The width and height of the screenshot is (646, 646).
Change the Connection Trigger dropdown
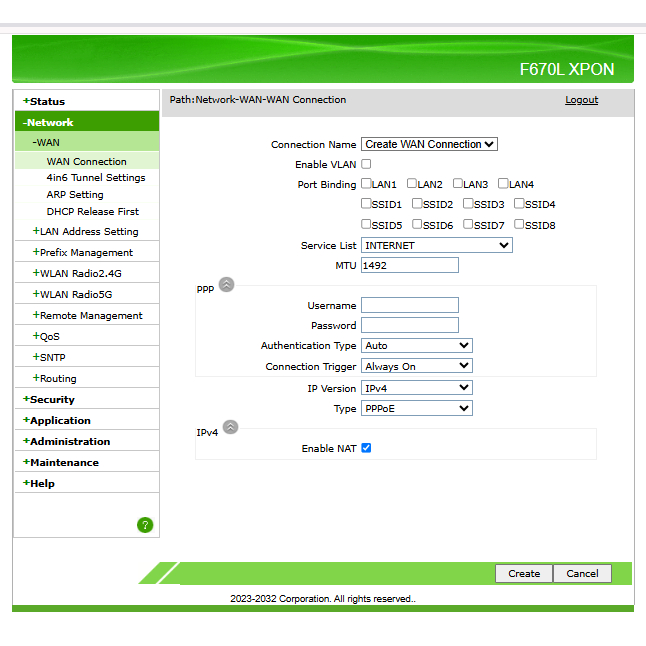[x=416, y=367]
